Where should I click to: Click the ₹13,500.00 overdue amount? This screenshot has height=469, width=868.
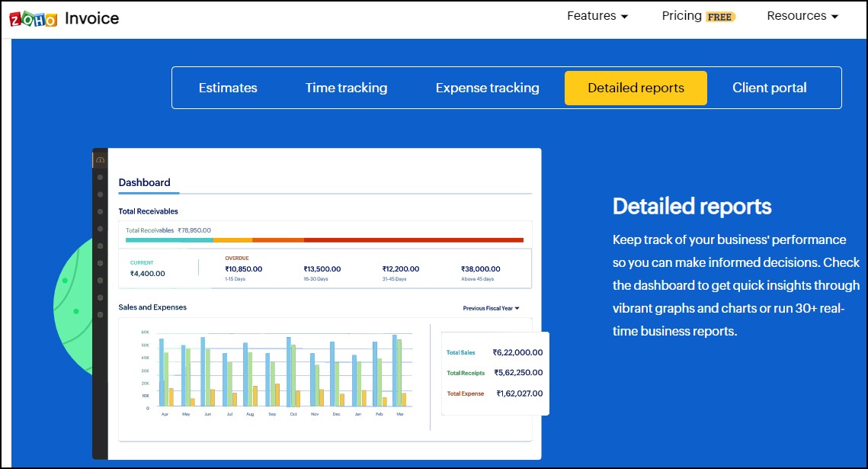pos(322,269)
